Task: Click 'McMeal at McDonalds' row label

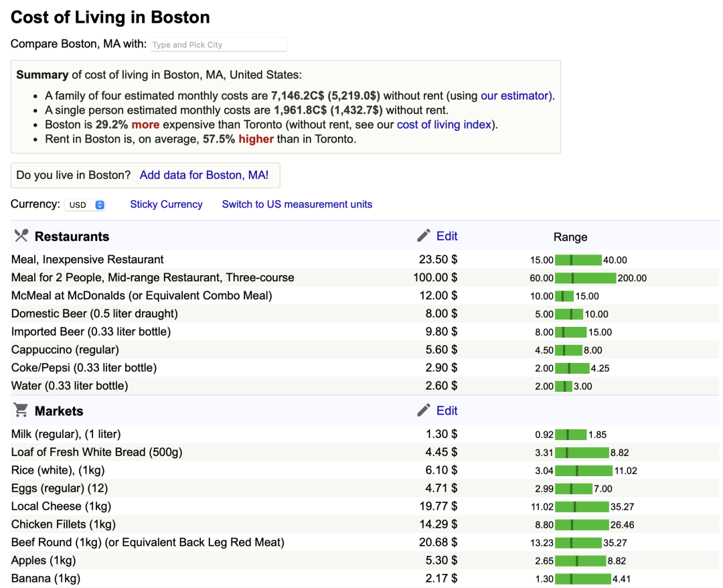Action: [141, 295]
